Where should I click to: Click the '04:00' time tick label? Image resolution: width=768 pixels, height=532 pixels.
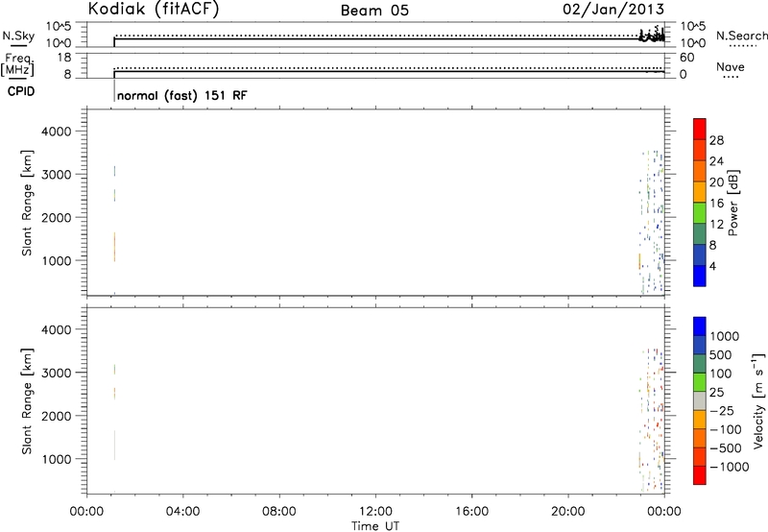(x=182, y=512)
